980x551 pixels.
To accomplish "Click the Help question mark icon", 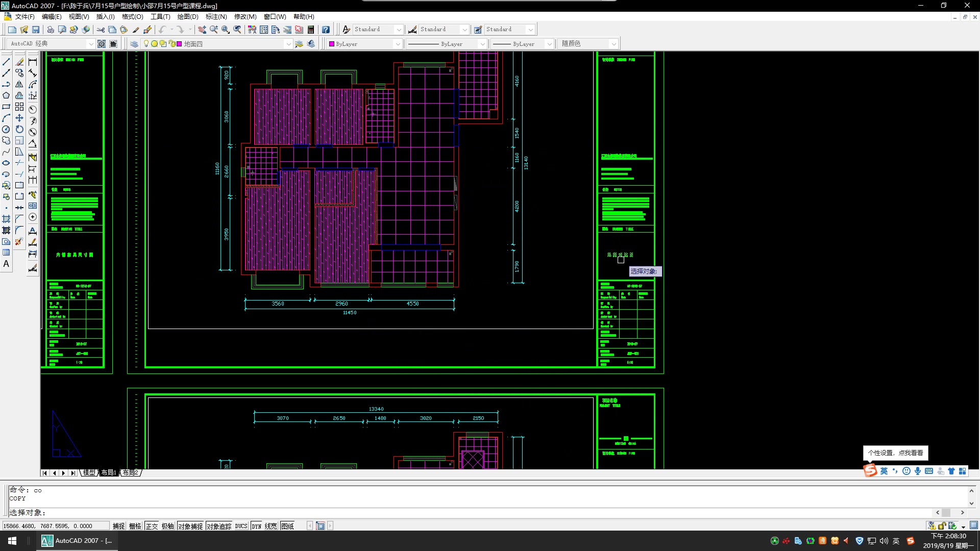I will 326,30.
